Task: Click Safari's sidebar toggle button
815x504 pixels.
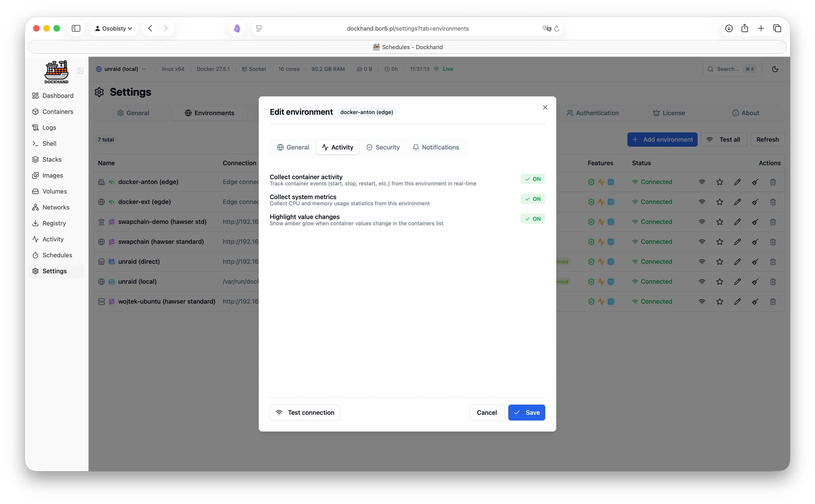Action: [76, 28]
